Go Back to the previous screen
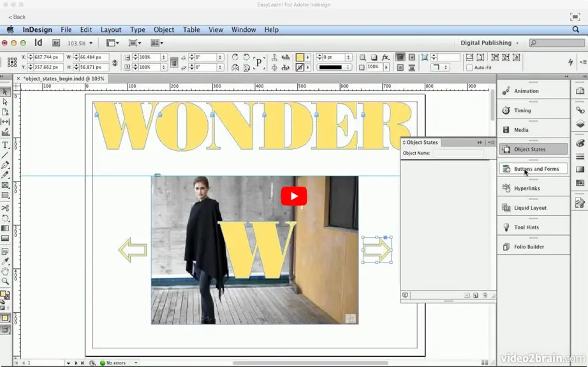This screenshot has height=367, width=588. [17, 17]
